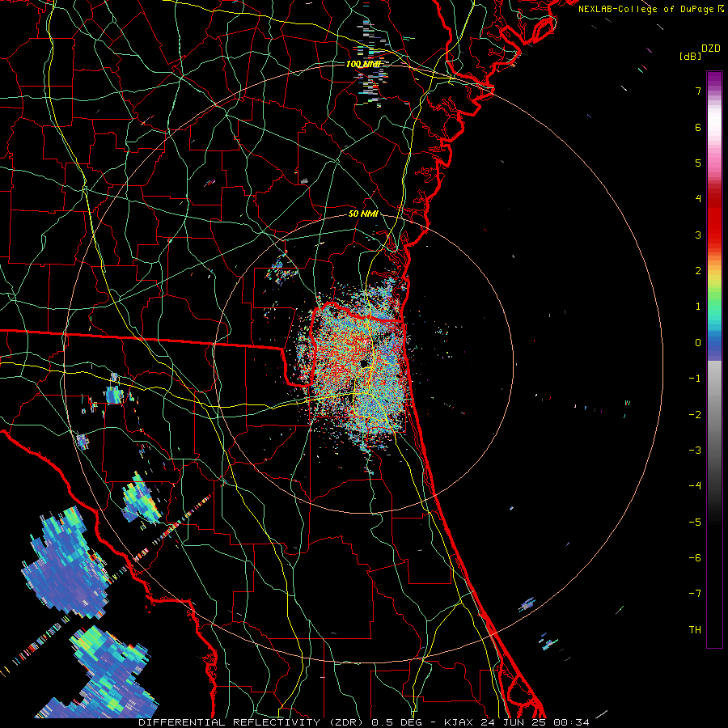
Task: Click the 50 NMI range ring label
Action: (x=363, y=214)
